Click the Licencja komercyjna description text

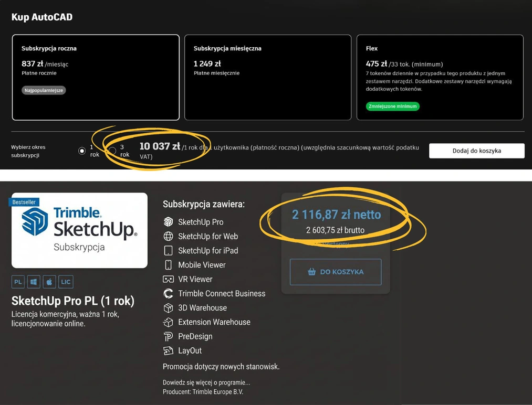pyautogui.click(x=65, y=319)
